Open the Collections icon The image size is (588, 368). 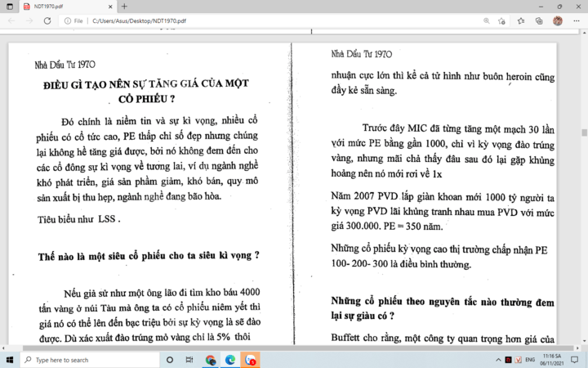click(539, 20)
